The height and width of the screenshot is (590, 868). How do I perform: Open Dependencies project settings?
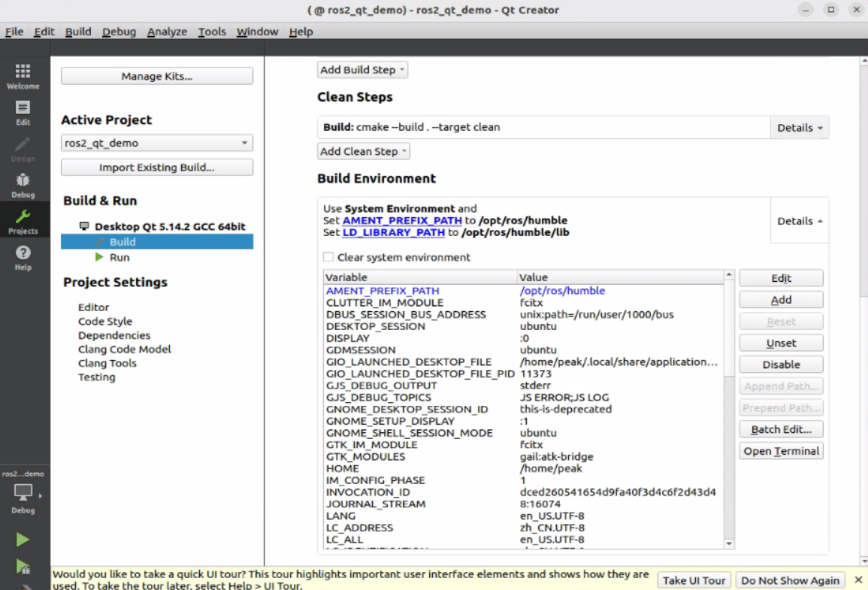click(x=114, y=335)
